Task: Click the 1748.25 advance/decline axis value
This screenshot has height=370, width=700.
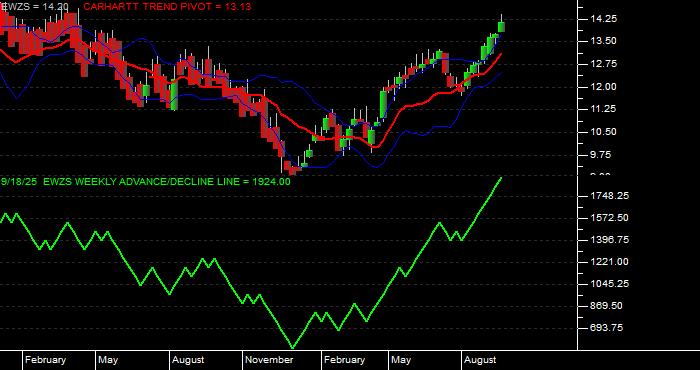Action: click(x=611, y=196)
